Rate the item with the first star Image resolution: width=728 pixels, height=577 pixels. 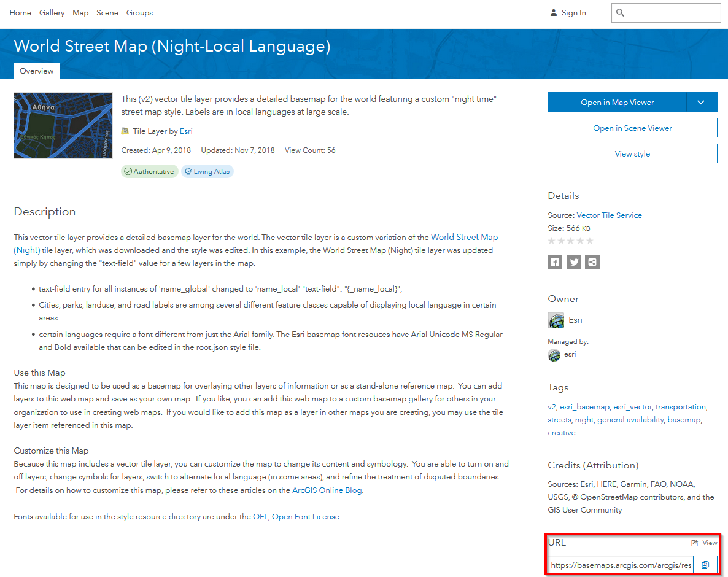[x=551, y=241]
